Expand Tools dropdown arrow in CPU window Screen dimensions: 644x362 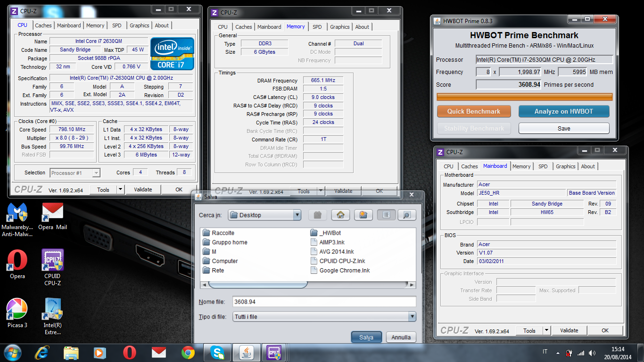(x=121, y=189)
